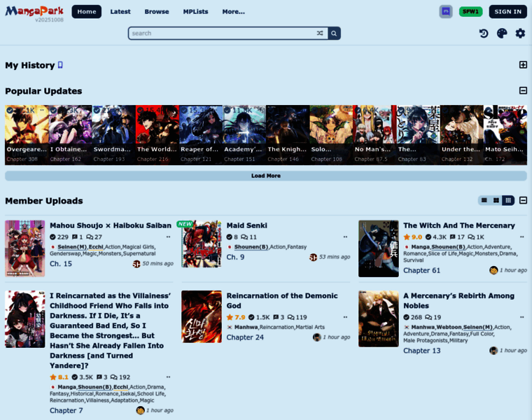Open I Reincarnated as the Villainess' title
532x420 pixels.
pos(111,331)
